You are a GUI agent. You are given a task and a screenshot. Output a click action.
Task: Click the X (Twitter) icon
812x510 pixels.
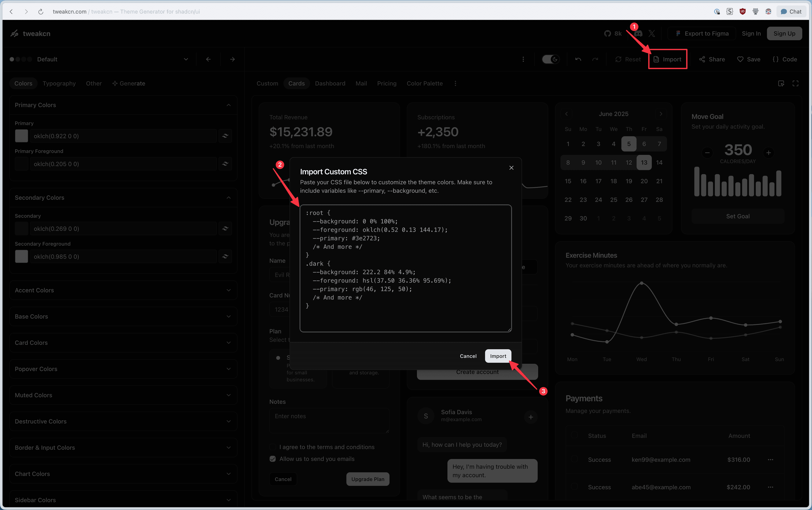coord(652,33)
